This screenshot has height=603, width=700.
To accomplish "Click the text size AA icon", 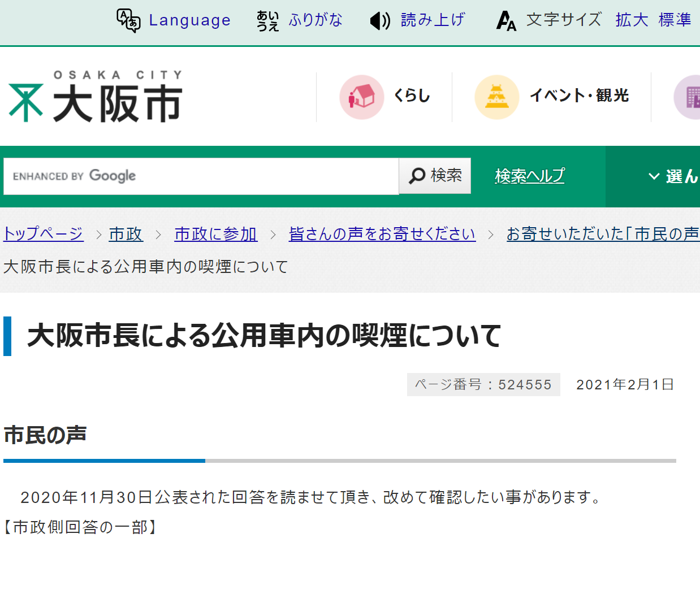I will coord(506,21).
